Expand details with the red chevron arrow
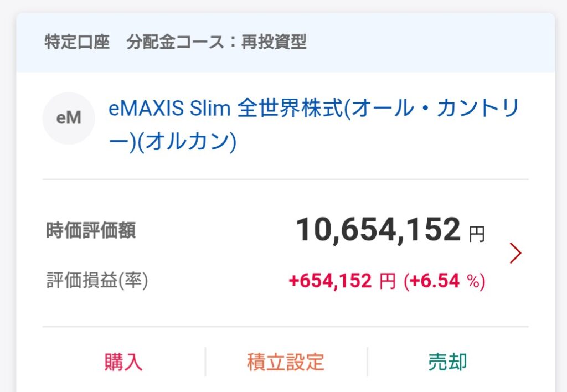 (x=516, y=254)
